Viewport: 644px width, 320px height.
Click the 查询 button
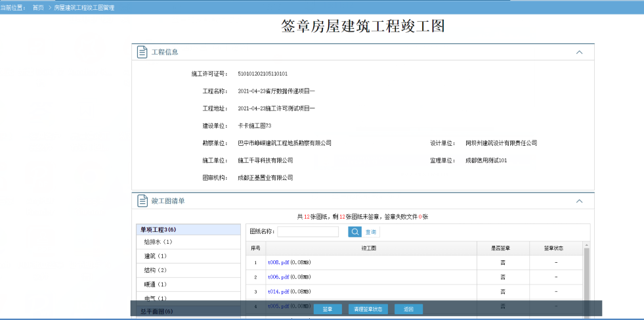[x=371, y=232]
